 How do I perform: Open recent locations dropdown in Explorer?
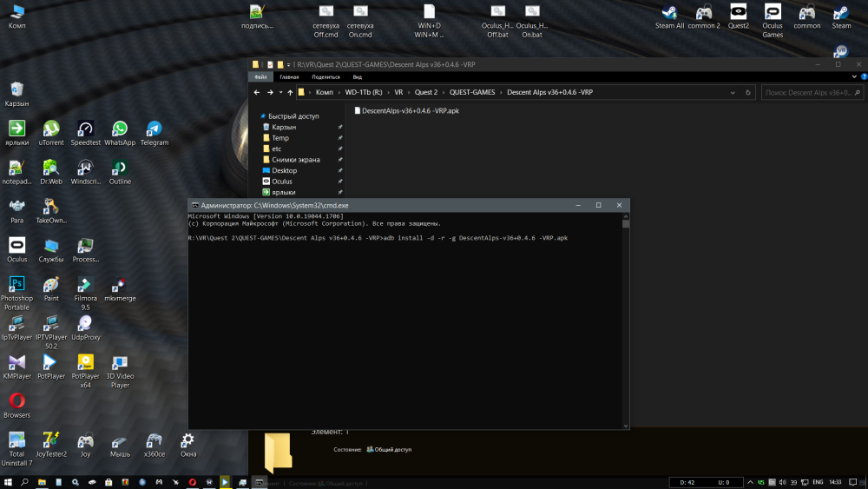280,92
